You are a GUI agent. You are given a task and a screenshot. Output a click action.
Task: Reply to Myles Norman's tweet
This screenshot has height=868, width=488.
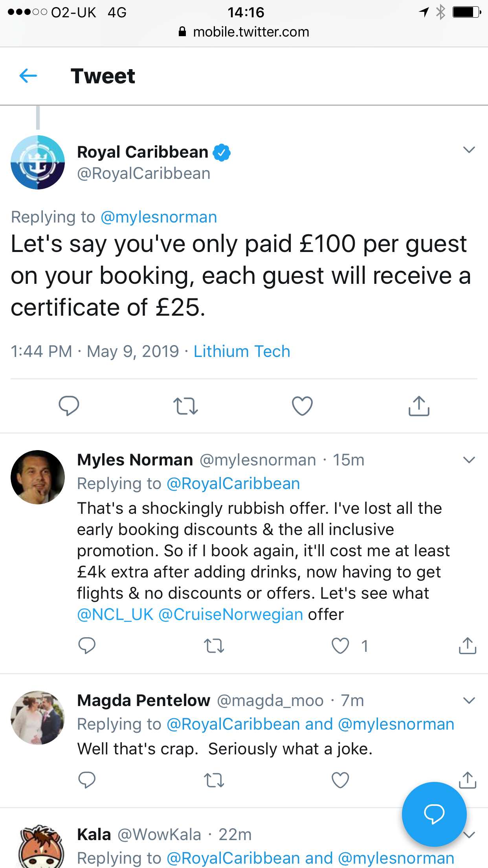(x=87, y=645)
